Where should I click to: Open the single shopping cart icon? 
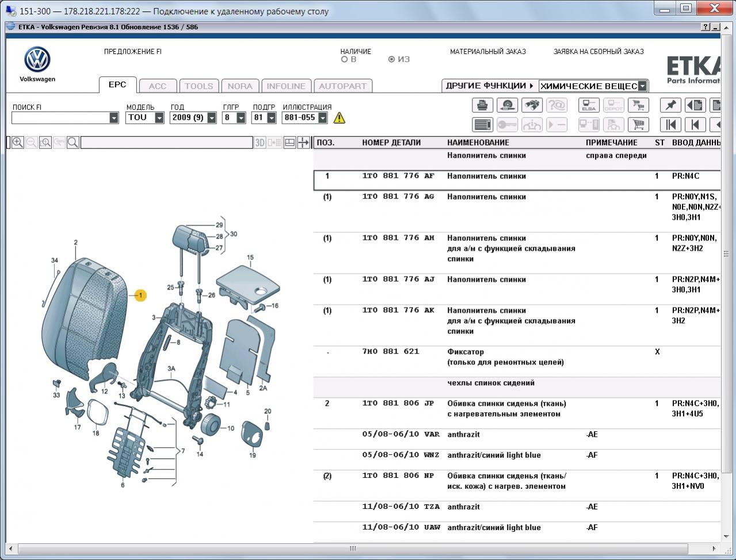pyautogui.click(x=638, y=125)
